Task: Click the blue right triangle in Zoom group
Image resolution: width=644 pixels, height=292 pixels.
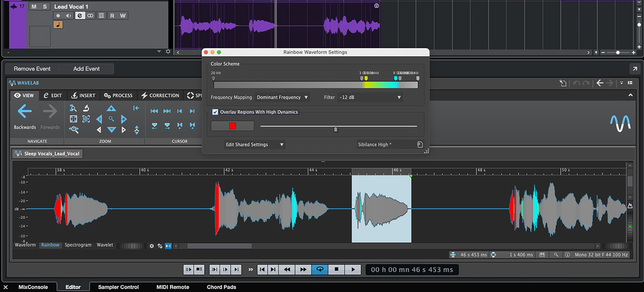Action: pos(124,120)
